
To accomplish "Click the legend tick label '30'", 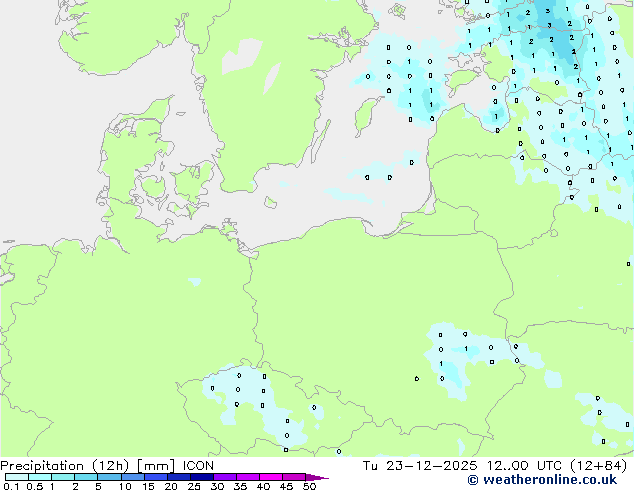I will tap(217, 486).
